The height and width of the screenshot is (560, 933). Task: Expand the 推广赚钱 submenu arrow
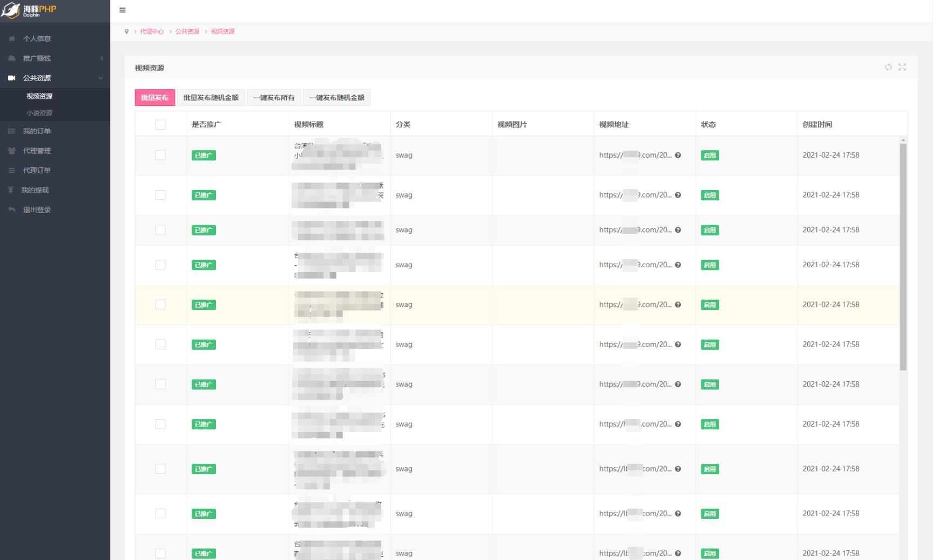[x=102, y=58]
